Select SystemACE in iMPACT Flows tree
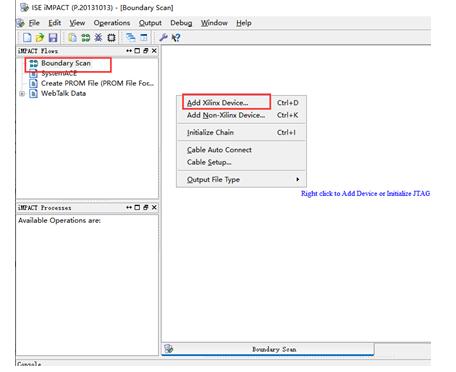The image size is (456, 372). 59,73
